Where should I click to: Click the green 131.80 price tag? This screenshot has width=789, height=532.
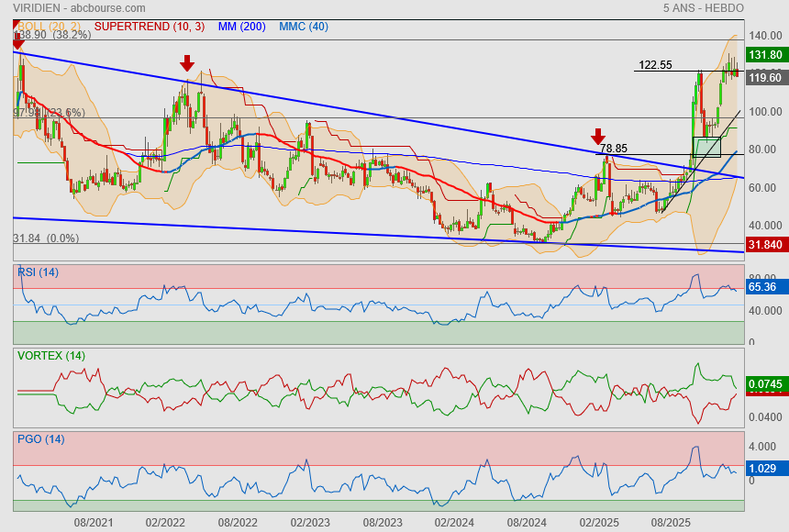point(765,55)
